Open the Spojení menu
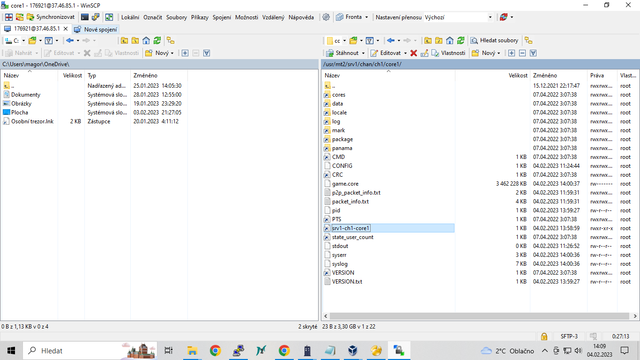This screenshot has height=360, width=640. pyautogui.click(x=222, y=17)
